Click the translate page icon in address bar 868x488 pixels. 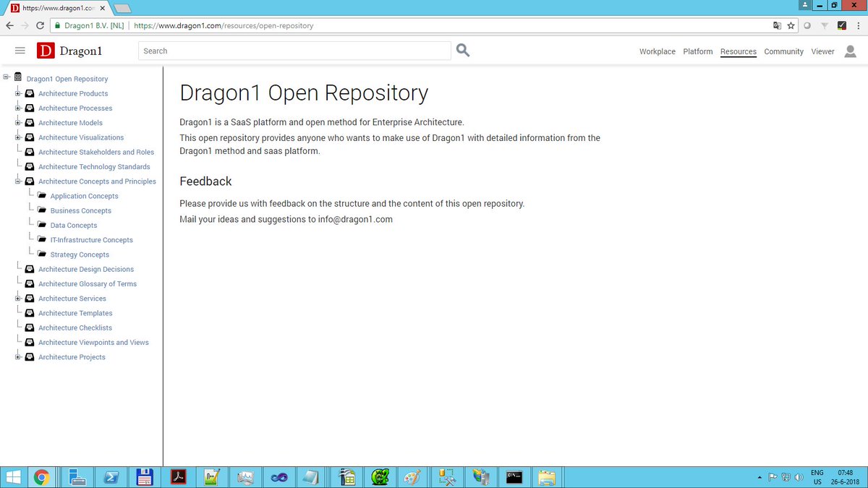pyautogui.click(x=777, y=25)
